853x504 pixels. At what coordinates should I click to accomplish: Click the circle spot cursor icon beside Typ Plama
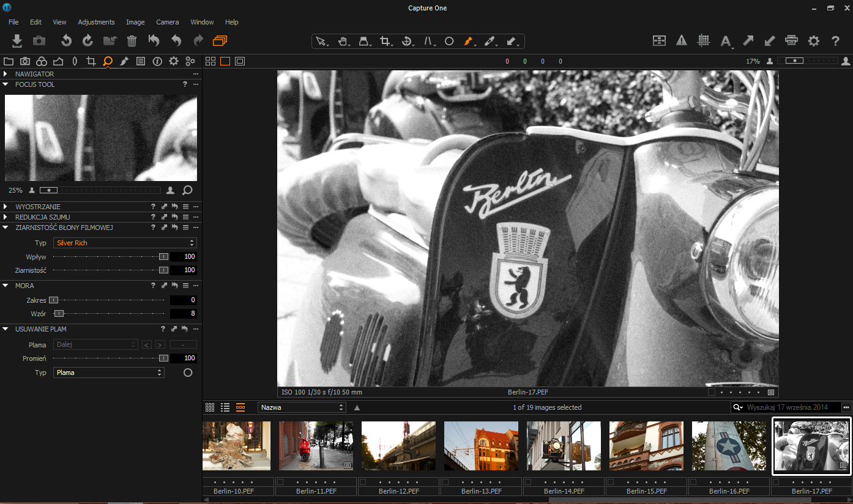(x=188, y=372)
